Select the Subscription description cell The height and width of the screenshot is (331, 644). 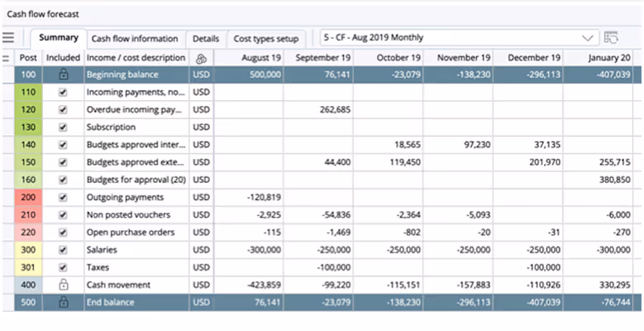coord(136,127)
